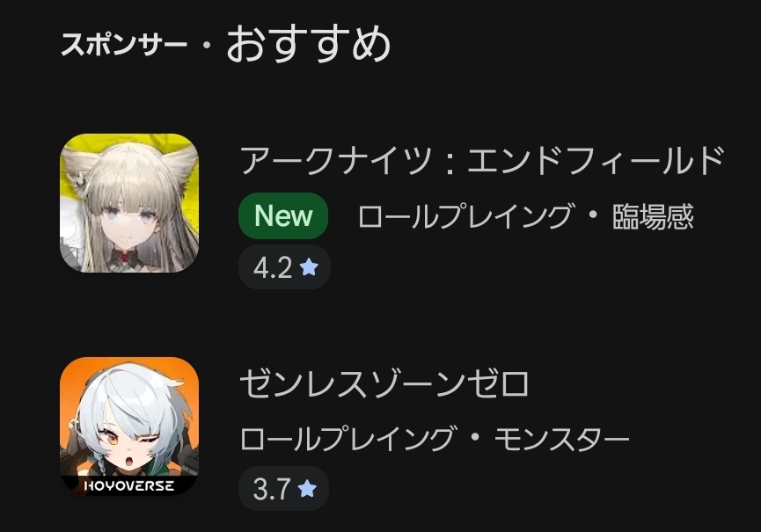Click the dot before モンスター
Image resolution: width=761 pixels, height=532 pixels.
[x=475, y=437]
